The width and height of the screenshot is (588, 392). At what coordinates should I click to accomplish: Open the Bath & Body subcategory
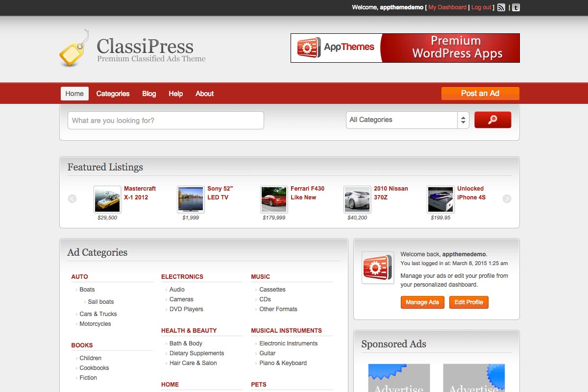click(x=186, y=343)
